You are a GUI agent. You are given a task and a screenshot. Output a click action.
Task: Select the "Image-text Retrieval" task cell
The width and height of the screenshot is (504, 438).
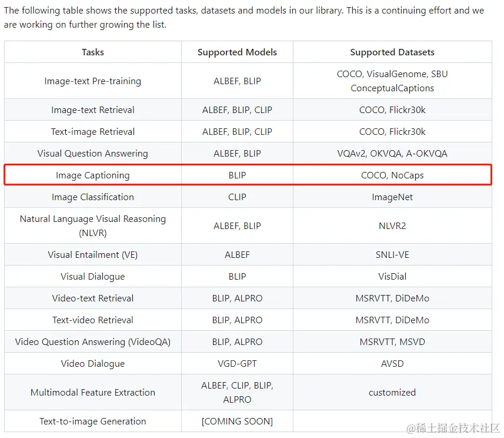93,109
